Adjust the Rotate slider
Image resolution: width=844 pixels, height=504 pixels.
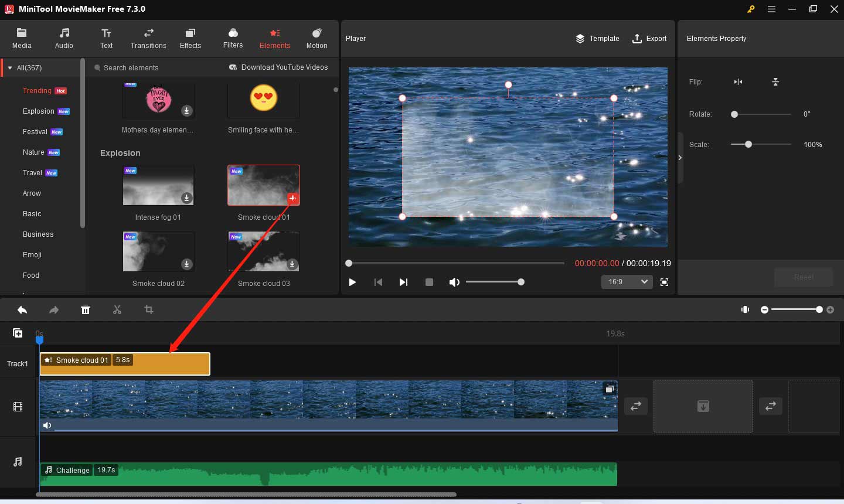tap(734, 114)
